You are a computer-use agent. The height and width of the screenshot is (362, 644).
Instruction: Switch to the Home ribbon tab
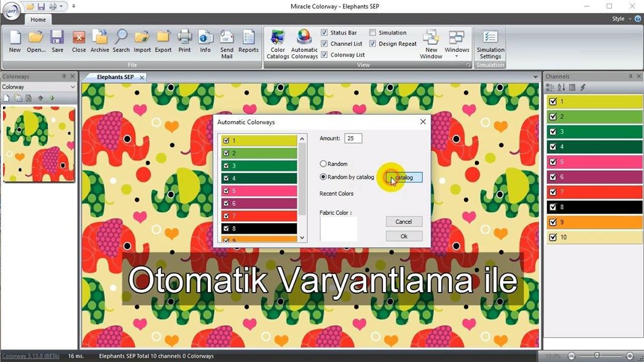pos(38,19)
